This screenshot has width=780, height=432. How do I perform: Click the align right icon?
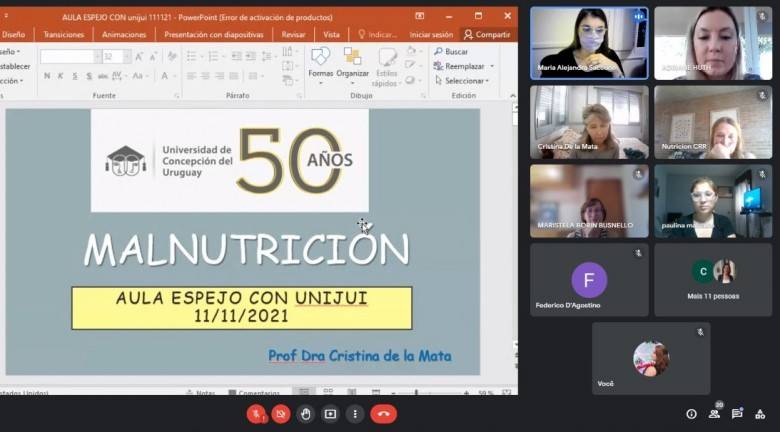(219, 76)
